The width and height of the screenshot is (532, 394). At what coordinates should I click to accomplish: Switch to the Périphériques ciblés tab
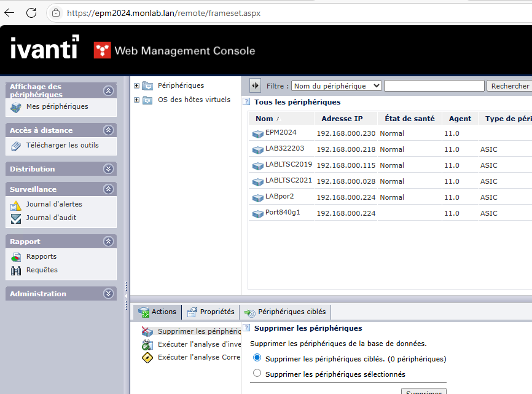pos(286,312)
